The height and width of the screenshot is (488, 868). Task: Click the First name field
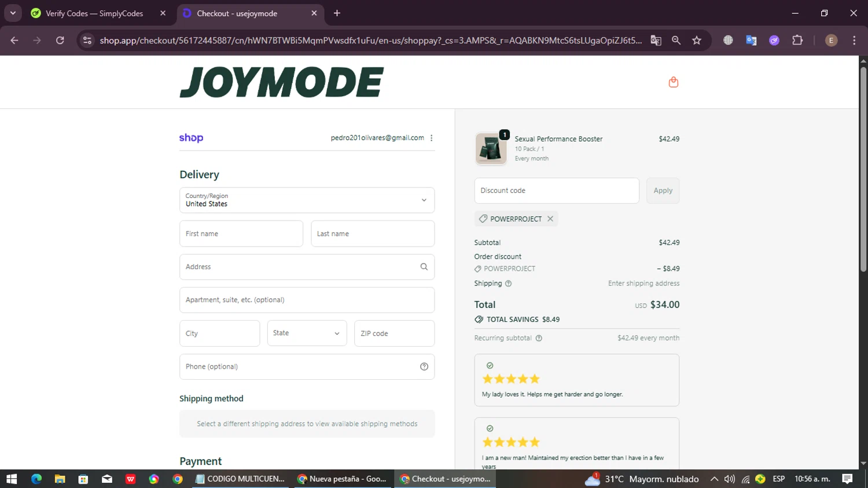(x=241, y=234)
